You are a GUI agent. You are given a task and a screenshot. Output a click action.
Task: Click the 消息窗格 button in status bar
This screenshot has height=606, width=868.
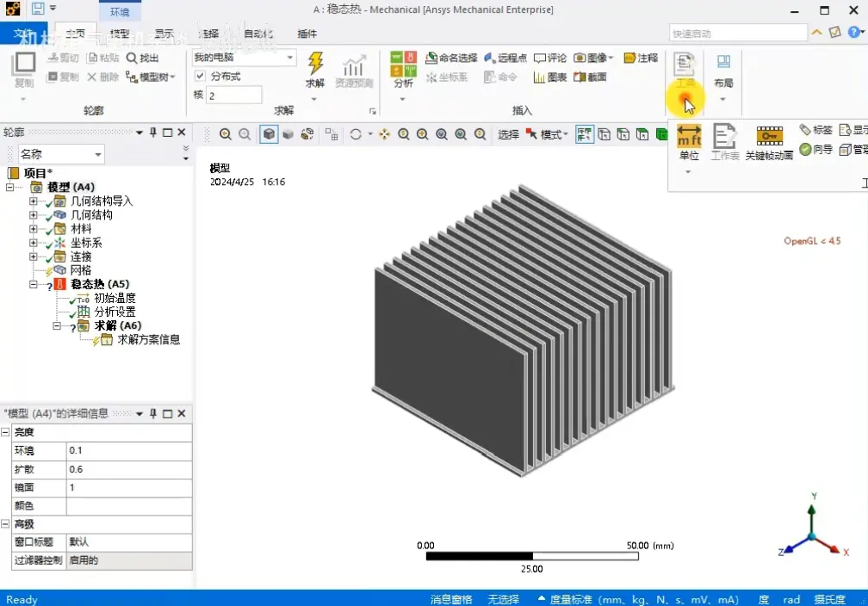point(451,599)
